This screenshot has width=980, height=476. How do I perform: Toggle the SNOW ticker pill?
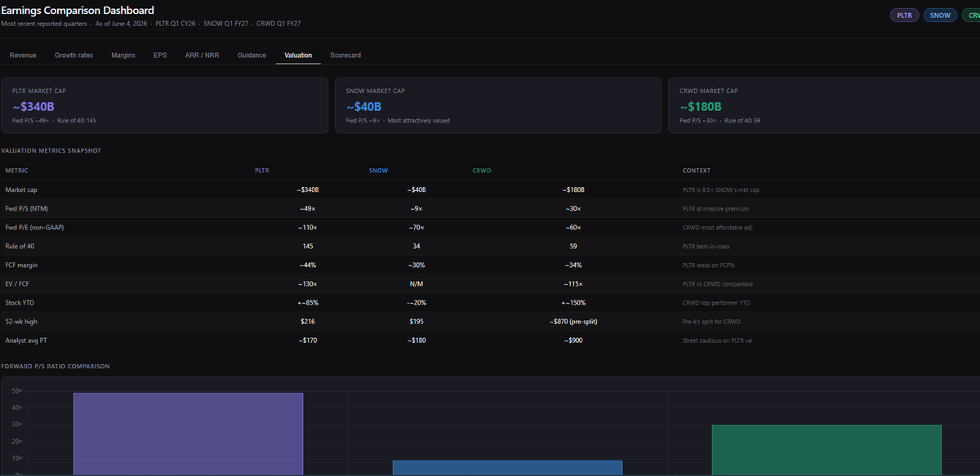click(940, 15)
